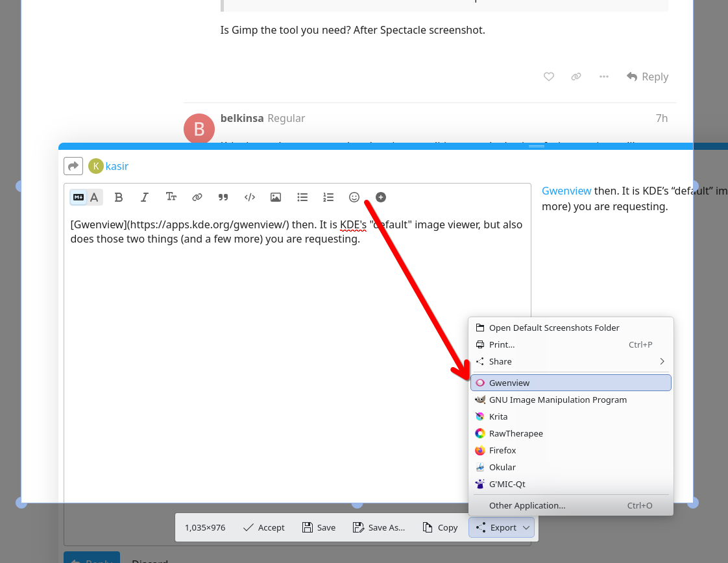This screenshot has width=728, height=563.
Task: Toggle the Markdown editor mode switch
Action: tap(86, 197)
